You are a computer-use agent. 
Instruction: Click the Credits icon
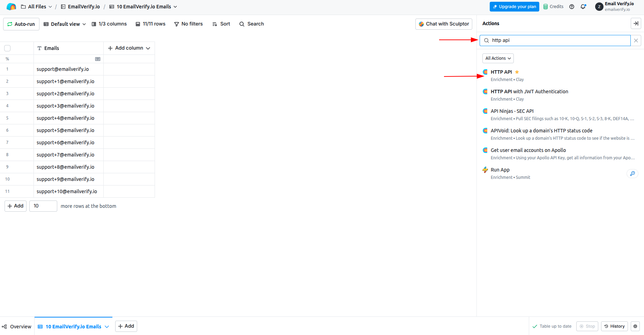546,7
